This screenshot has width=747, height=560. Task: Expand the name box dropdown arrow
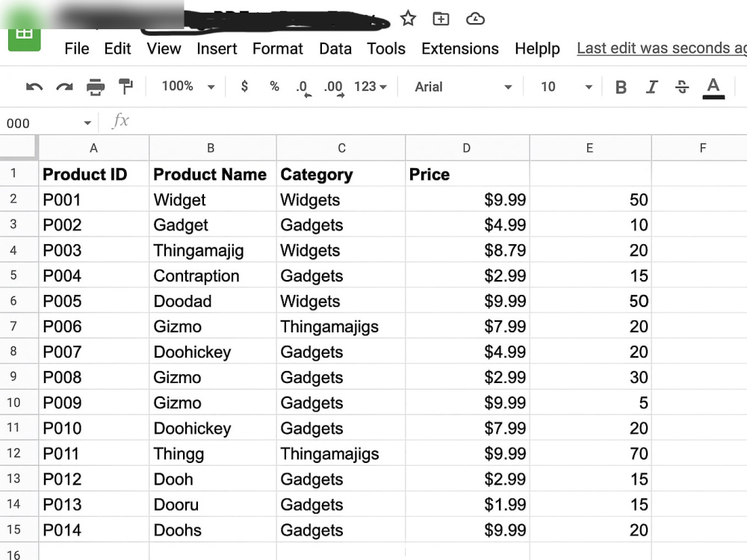pyautogui.click(x=87, y=123)
